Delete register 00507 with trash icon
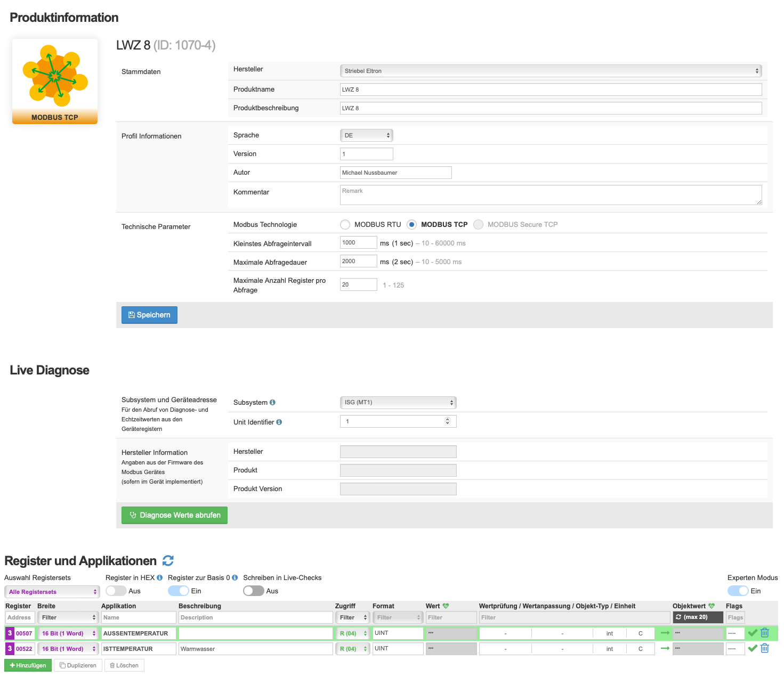The image size is (784, 677). pos(765,633)
